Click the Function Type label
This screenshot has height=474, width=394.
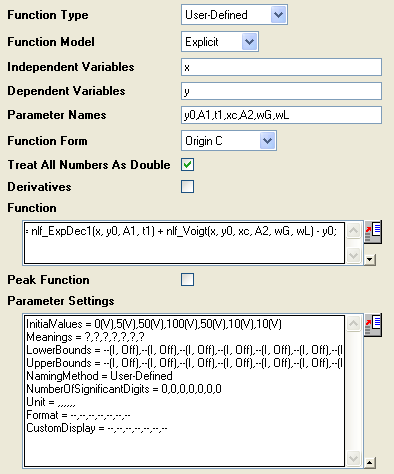tap(48, 15)
